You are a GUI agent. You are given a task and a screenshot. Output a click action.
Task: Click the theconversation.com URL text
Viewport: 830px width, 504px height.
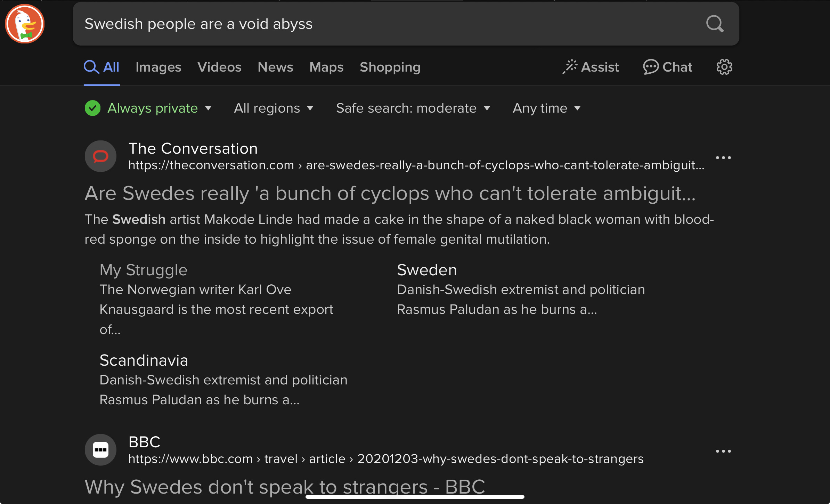click(x=416, y=165)
